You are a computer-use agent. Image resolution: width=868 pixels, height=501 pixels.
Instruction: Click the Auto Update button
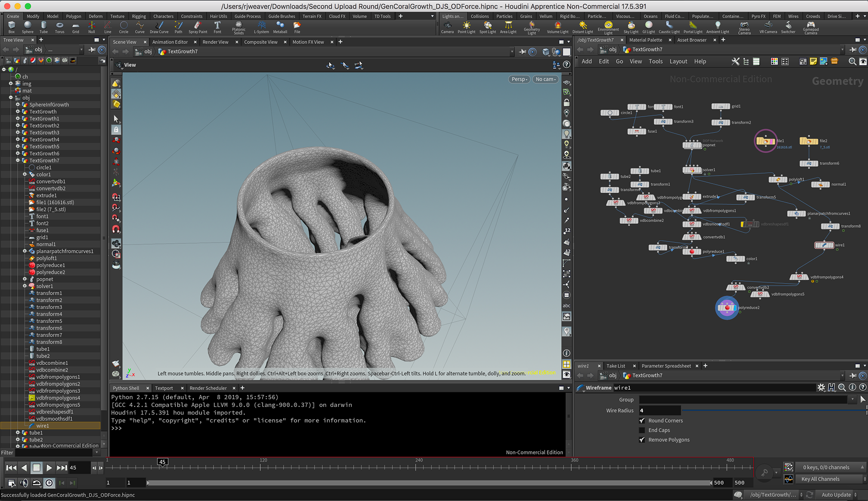[836, 495]
